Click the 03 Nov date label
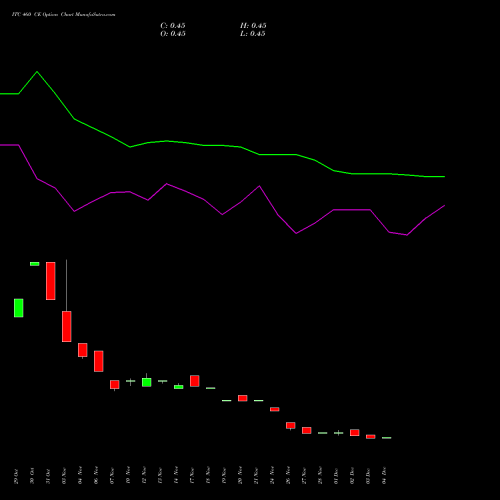This screenshot has height=500, width=500. click(64, 476)
